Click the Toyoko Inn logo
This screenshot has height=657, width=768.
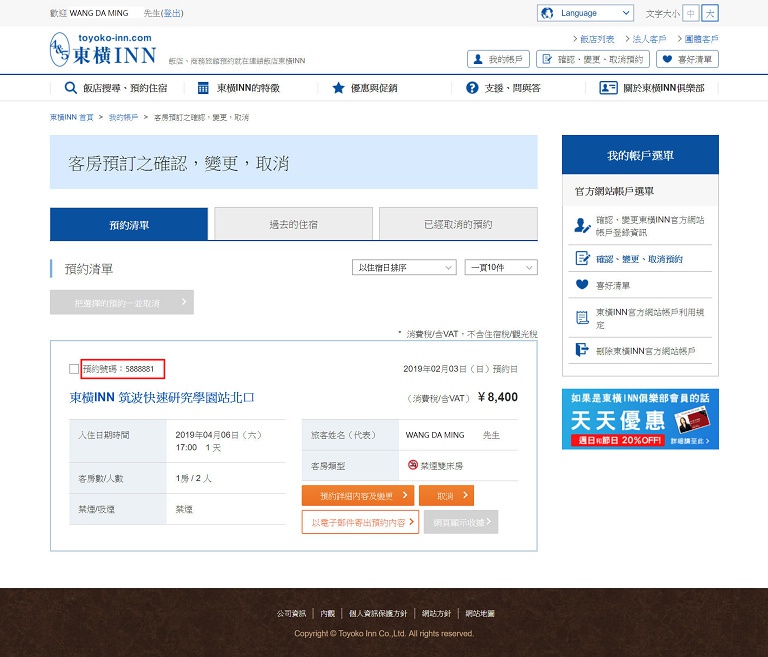pyautogui.click(x=103, y=49)
